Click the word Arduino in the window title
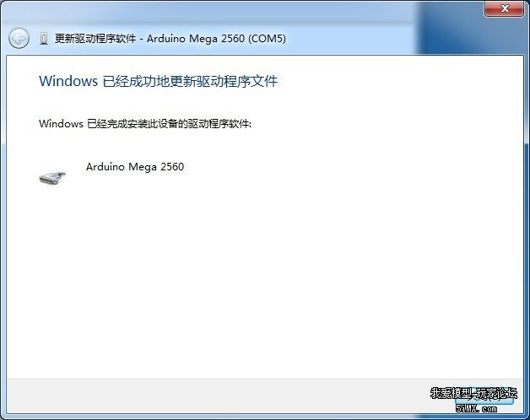Image resolution: width=530 pixels, height=420 pixels. pos(166,39)
